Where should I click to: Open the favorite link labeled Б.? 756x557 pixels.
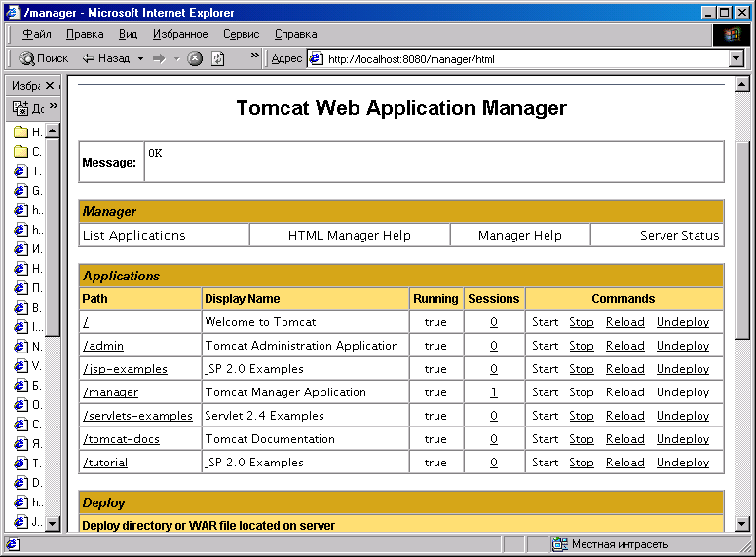pos(28,386)
